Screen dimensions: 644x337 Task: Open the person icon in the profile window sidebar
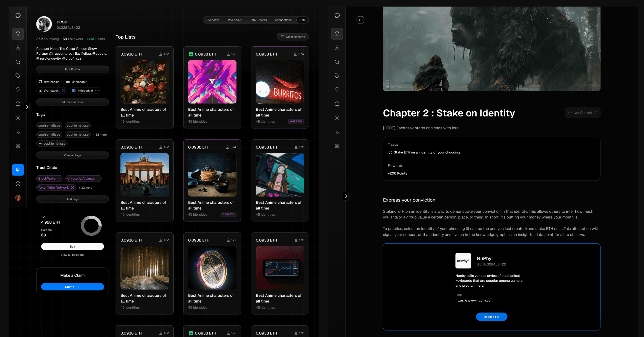coord(18,48)
